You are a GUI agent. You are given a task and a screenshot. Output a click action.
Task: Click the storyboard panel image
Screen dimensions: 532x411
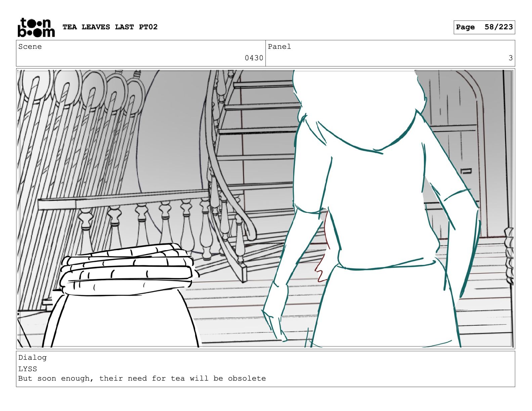pyautogui.click(x=265, y=209)
